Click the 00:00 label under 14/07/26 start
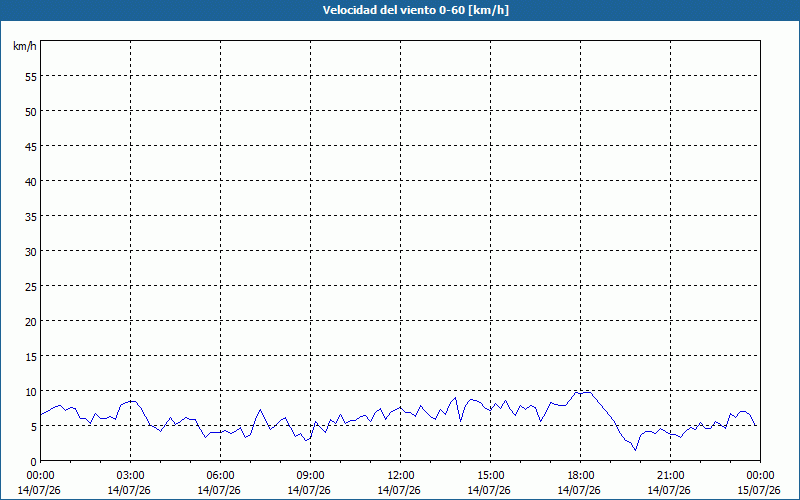The image size is (800, 500). [40, 476]
